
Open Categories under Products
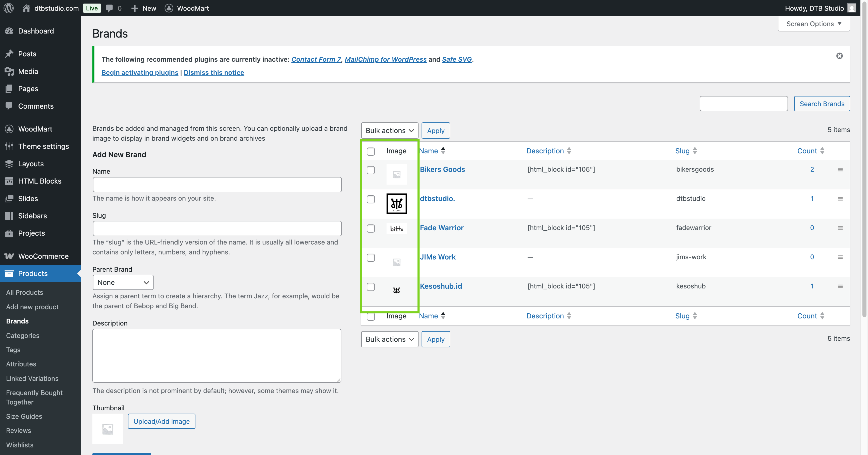[23, 336]
